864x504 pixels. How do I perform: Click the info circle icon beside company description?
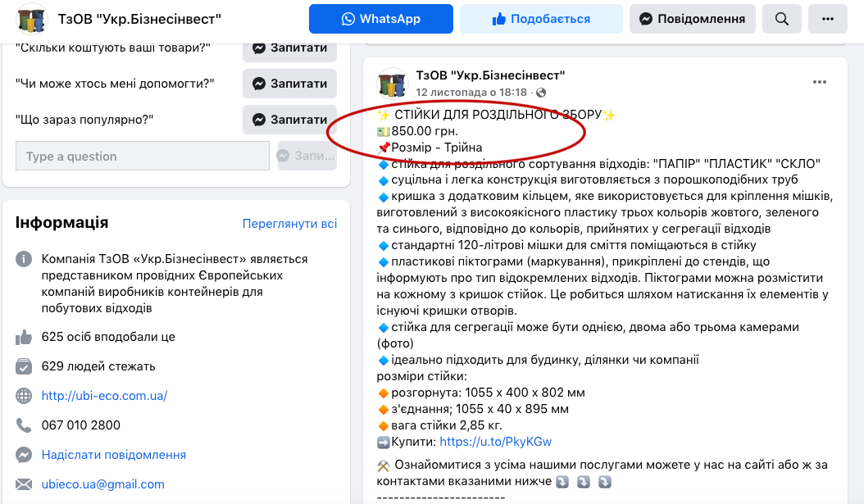tap(24, 259)
